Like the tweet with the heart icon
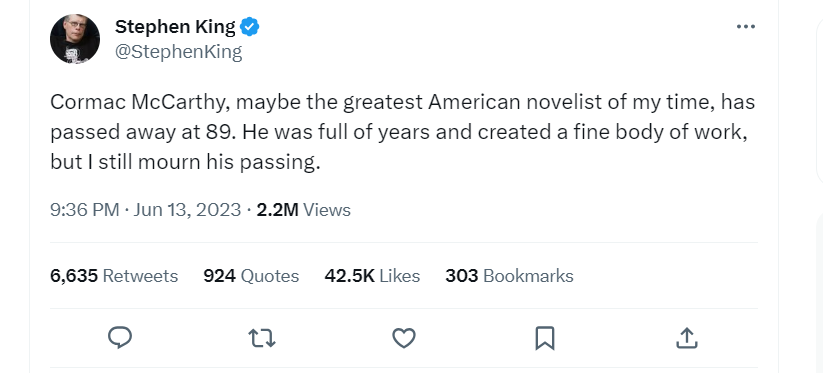823x373 pixels. click(x=404, y=338)
